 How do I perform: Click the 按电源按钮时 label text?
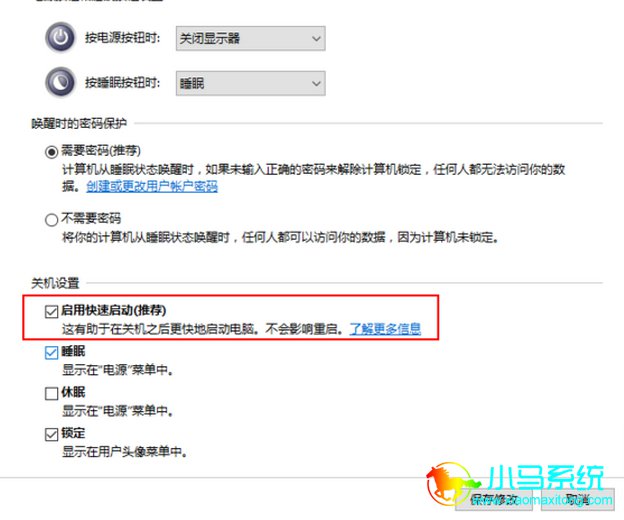[123, 38]
